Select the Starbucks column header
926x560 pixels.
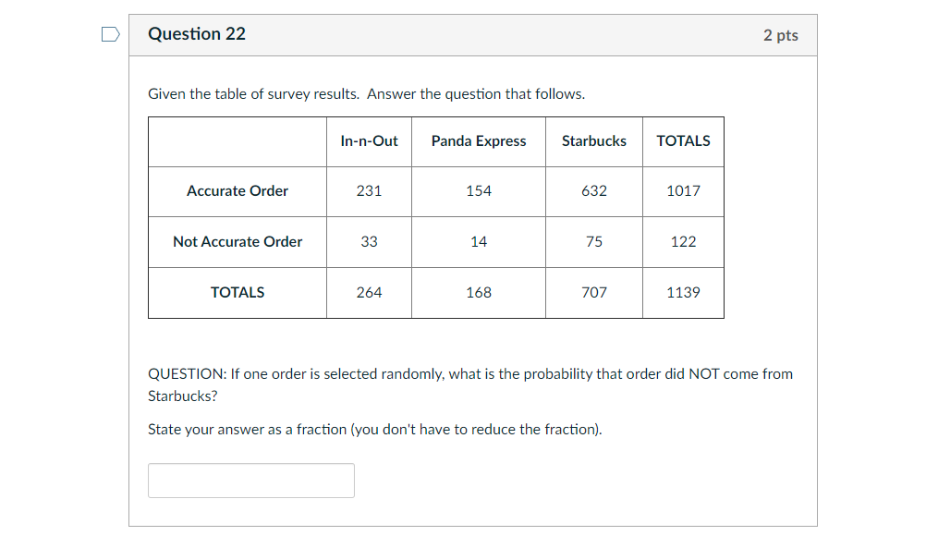(x=593, y=141)
